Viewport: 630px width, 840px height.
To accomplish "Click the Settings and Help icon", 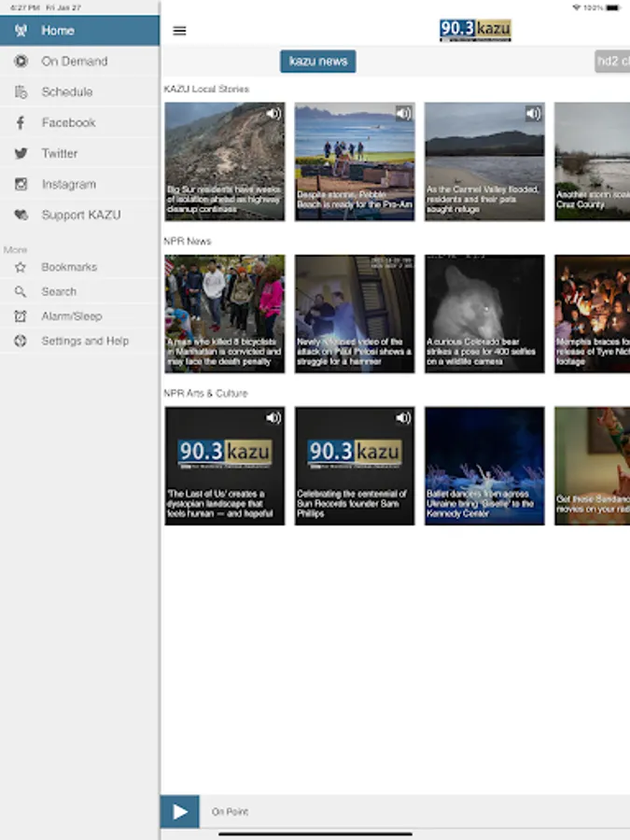I will pos(21,341).
